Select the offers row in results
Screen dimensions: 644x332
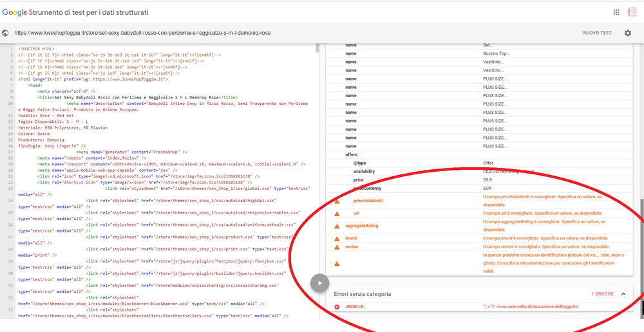[x=351, y=154]
